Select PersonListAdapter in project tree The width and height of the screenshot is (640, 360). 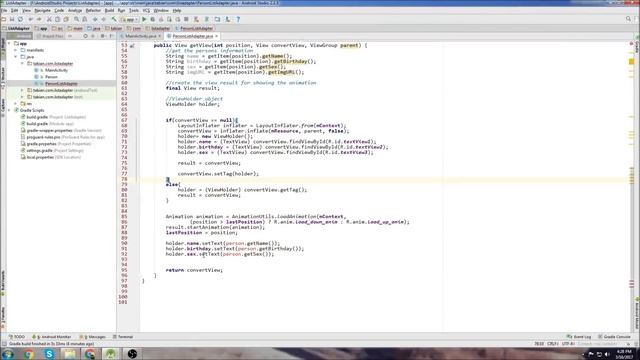coord(61,84)
